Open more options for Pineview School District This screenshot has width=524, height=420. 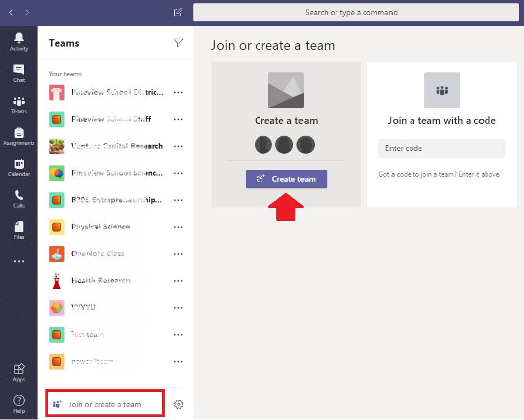[x=178, y=93]
